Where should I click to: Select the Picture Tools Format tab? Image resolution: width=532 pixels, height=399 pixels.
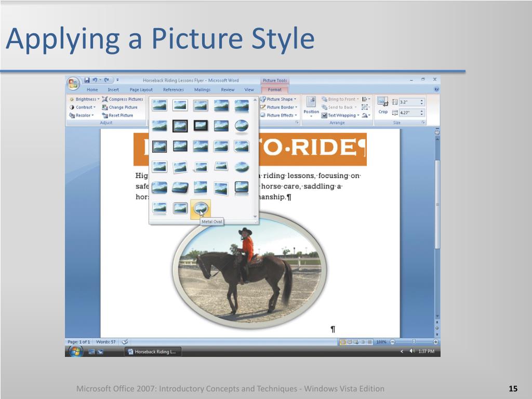[274, 89]
